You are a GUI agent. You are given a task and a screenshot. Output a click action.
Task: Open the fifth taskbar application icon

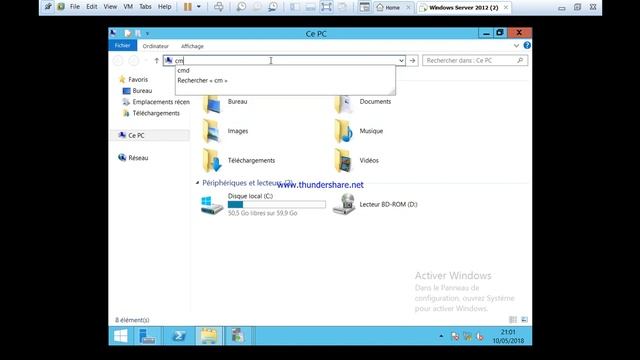coord(238,336)
